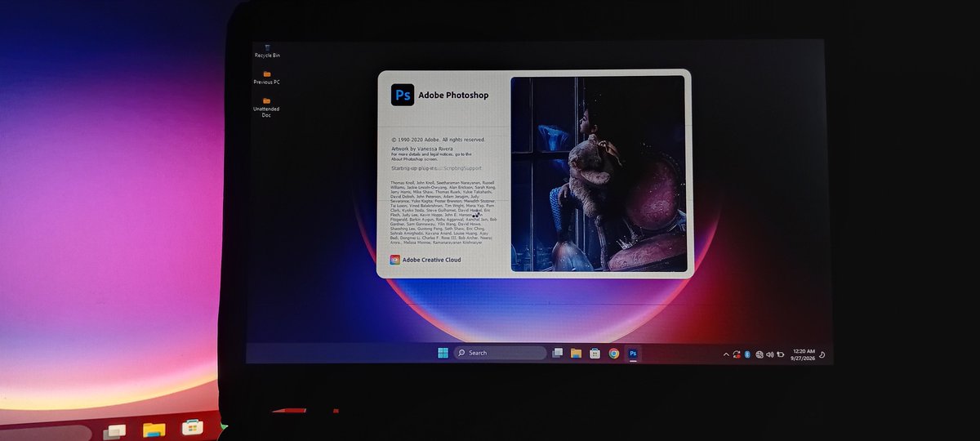Viewport: 980px width, 441px height.
Task: Click the '© 1990-2020 Adobe' copyright line
Action: coord(439,140)
